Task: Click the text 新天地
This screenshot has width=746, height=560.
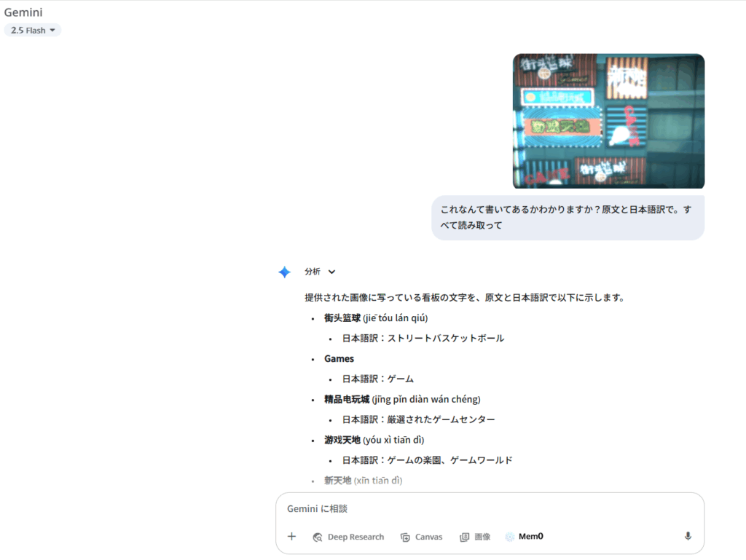Action: tap(338, 481)
